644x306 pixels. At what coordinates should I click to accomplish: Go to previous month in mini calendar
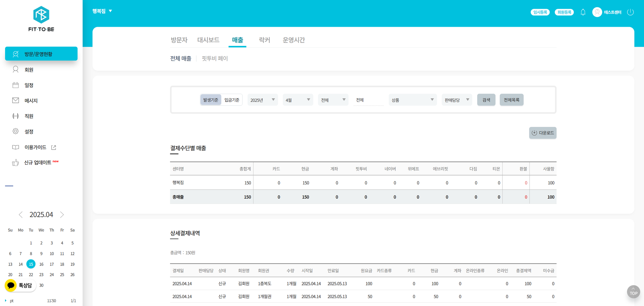click(x=21, y=215)
